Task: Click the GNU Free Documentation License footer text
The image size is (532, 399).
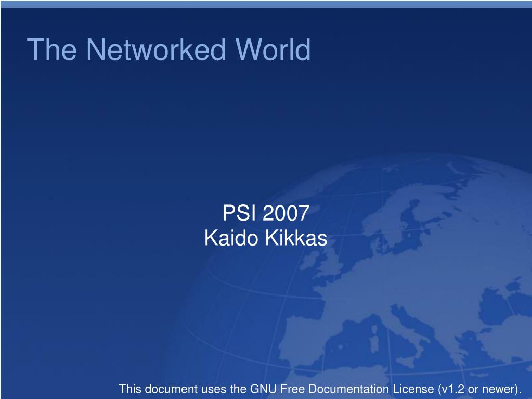Action: click(x=320, y=389)
